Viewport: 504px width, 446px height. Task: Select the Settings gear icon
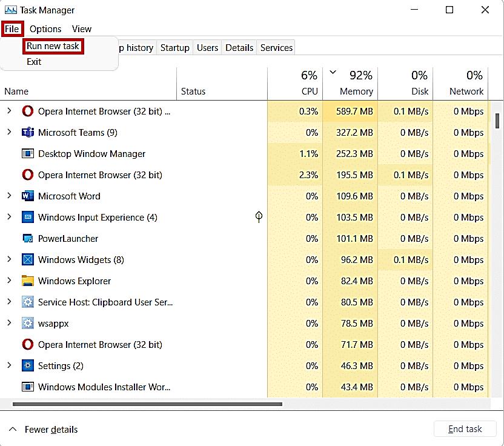pyautogui.click(x=27, y=365)
